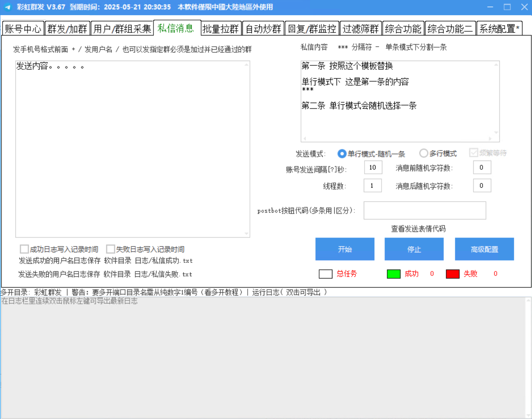Click the green 成功 color swatch
This screenshot has width=532, height=419.
tap(394, 274)
